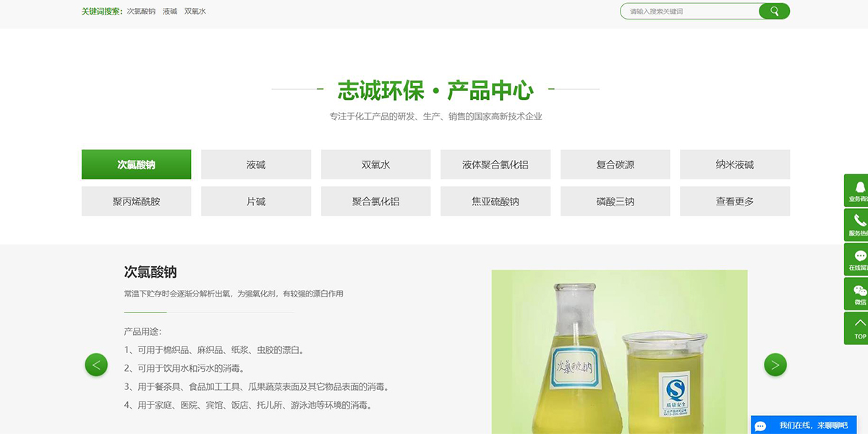Screen dimensions: 868x434
Task: Open 在线留言 message sidebar icon
Action: click(x=859, y=259)
